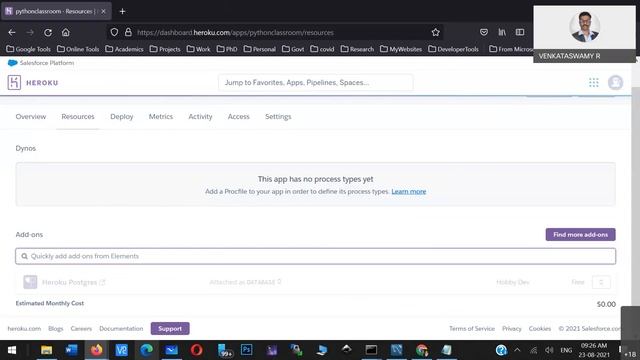
Task: Open the Mail app from taskbar
Action: coord(171,350)
